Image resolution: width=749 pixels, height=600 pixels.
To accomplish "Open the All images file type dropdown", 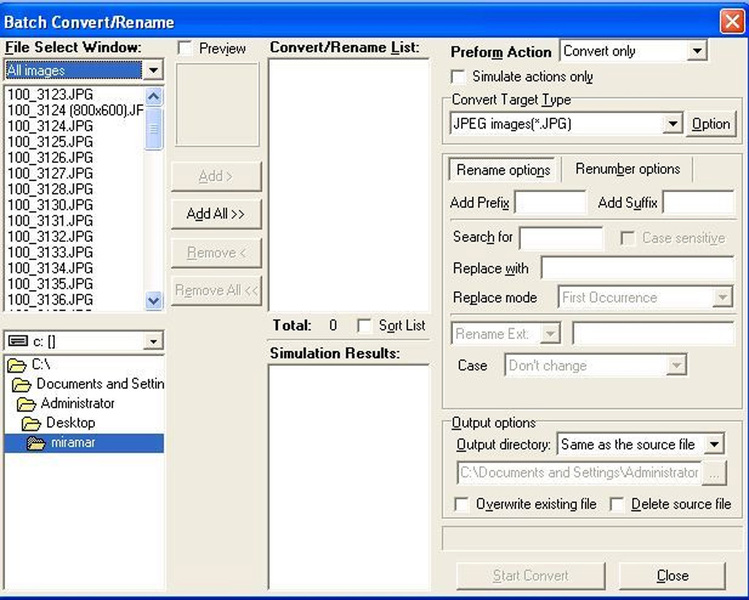I will click(x=153, y=71).
